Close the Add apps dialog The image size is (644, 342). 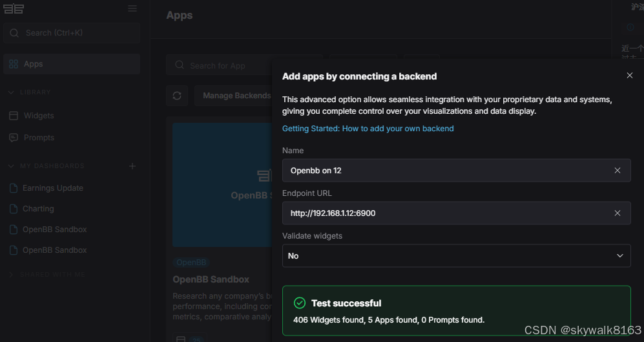630,76
